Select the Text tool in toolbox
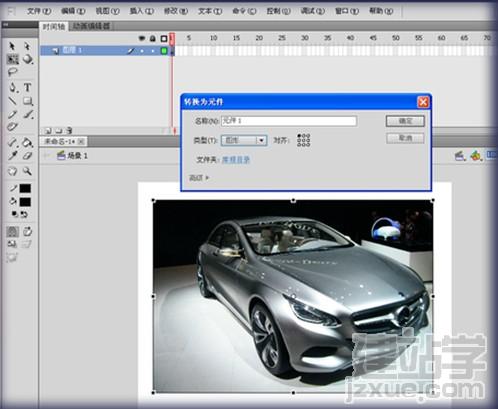The image size is (498, 409). [27, 87]
